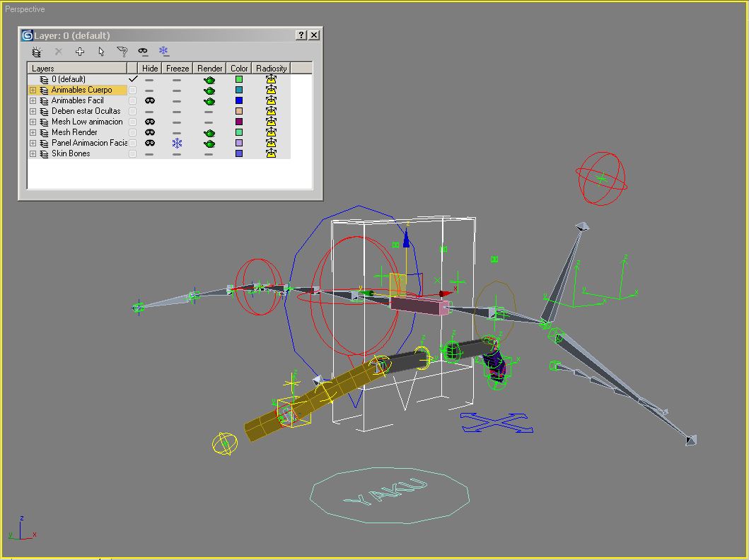This screenshot has width=749, height=560.
Task: Toggle render teapot for Animables Facil
Action: 209,100
